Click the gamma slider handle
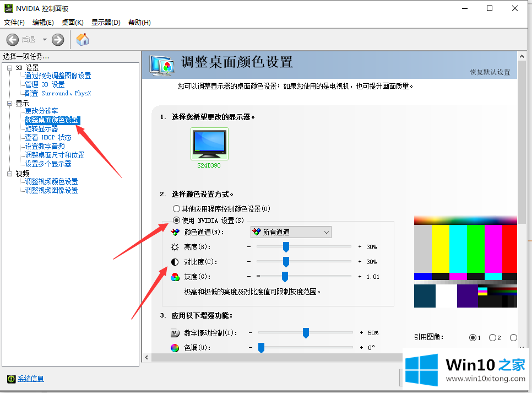The width and height of the screenshot is (532, 393). point(285,277)
